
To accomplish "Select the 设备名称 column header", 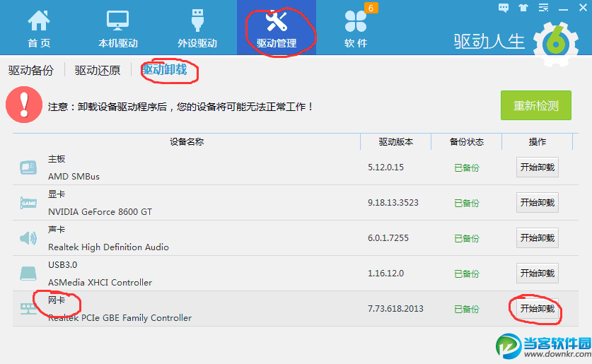I will click(187, 142).
